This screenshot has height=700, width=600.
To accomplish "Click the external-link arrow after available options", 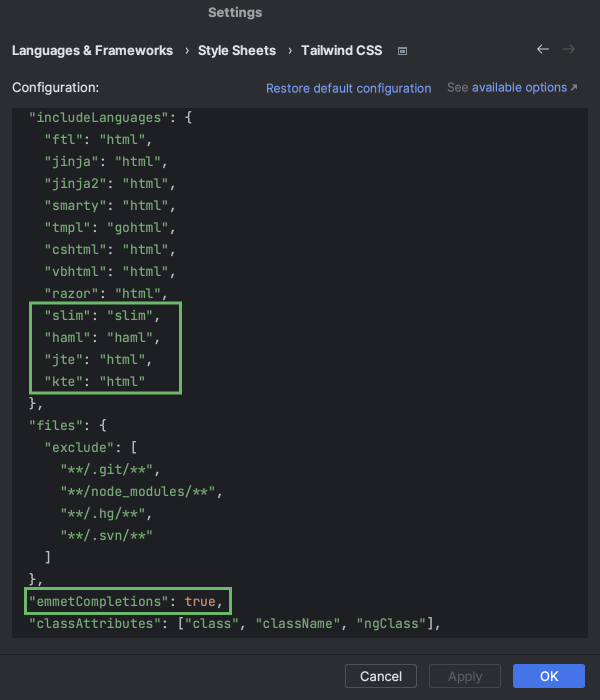I will click(x=574, y=87).
